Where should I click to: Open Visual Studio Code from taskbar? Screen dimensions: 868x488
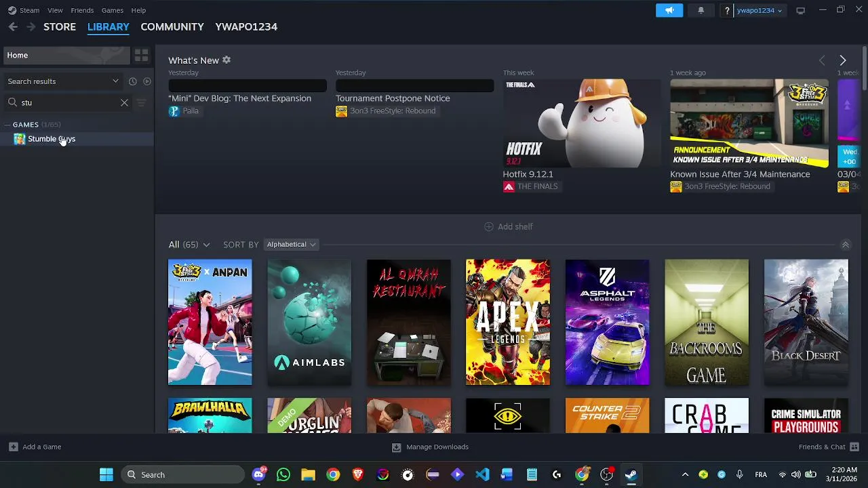[482, 474]
